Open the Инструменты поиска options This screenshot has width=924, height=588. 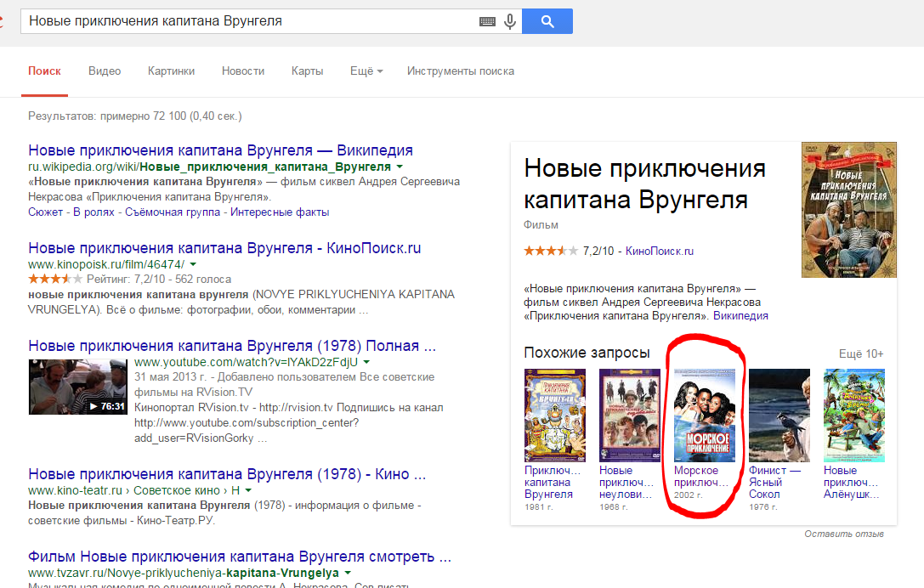(x=460, y=71)
